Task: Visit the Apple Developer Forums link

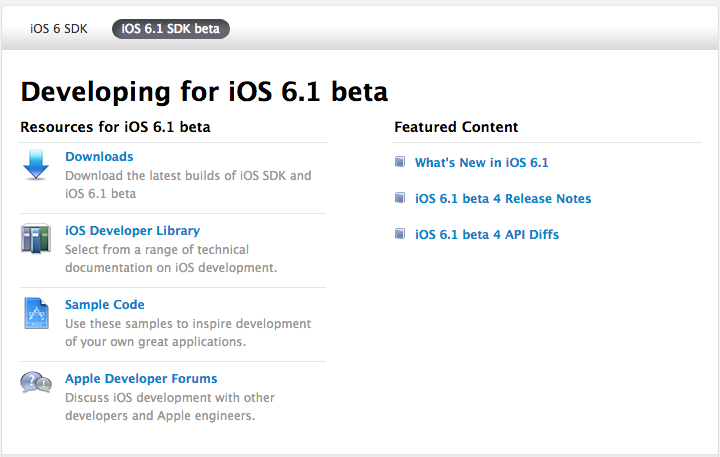Action: [141, 379]
